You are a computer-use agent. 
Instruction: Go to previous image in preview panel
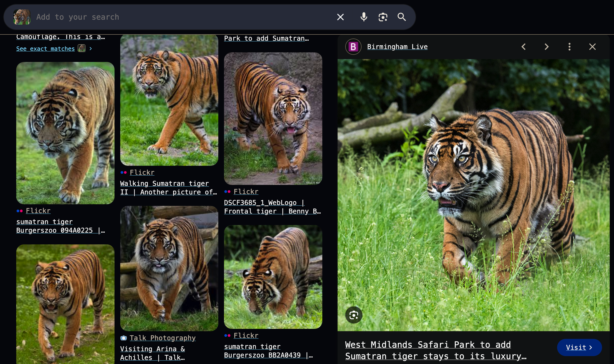coord(523,47)
